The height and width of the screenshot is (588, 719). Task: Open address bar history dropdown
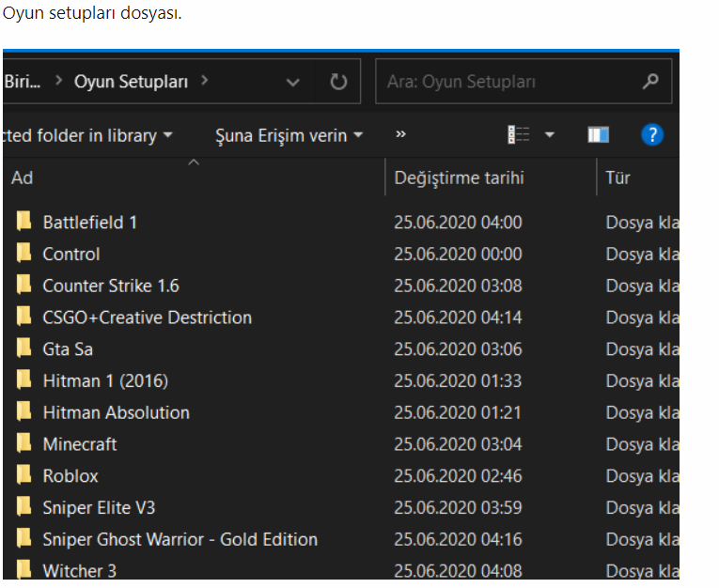tap(293, 83)
